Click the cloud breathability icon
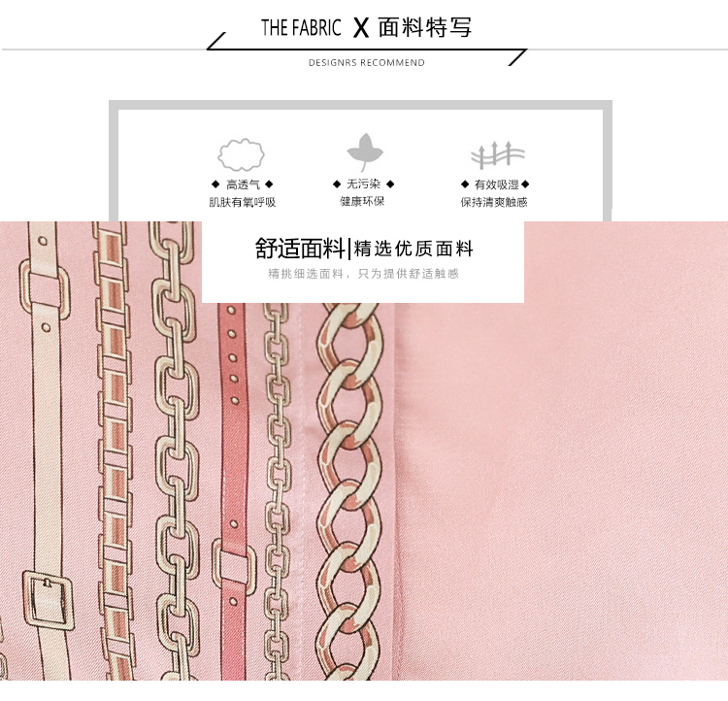728x701 pixels. coord(241,154)
